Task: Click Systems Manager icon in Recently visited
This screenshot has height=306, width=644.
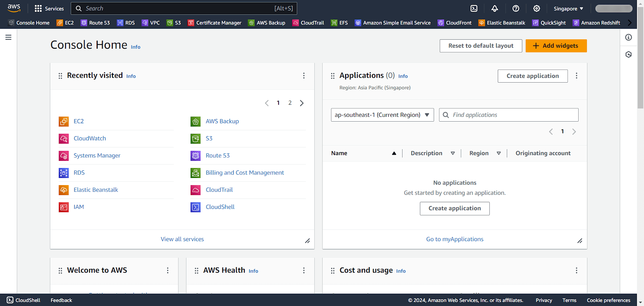Action: pyautogui.click(x=64, y=156)
